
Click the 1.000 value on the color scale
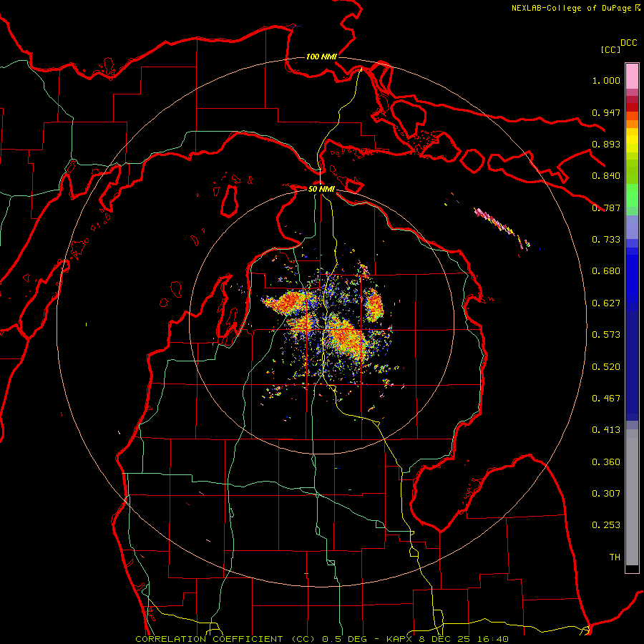606,80
